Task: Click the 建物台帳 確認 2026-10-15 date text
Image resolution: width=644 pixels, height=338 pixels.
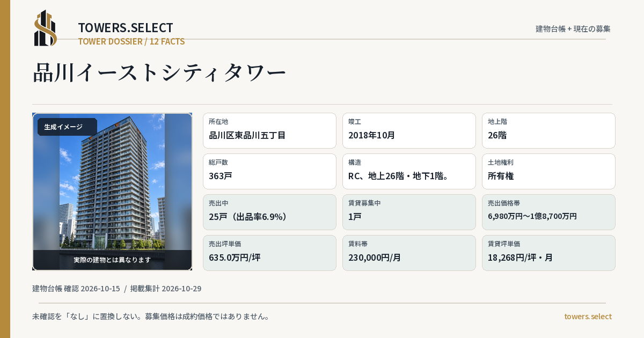Action: click(x=76, y=289)
